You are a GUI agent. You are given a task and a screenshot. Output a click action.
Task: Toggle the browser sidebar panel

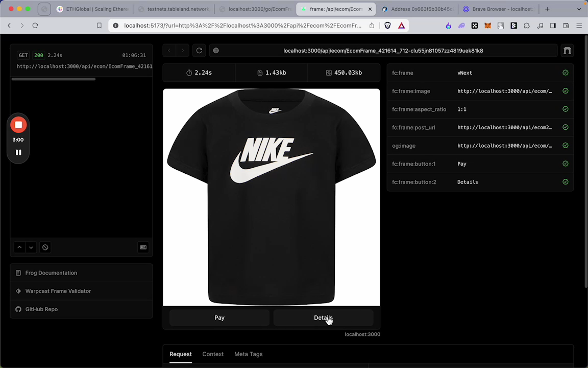(553, 26)
